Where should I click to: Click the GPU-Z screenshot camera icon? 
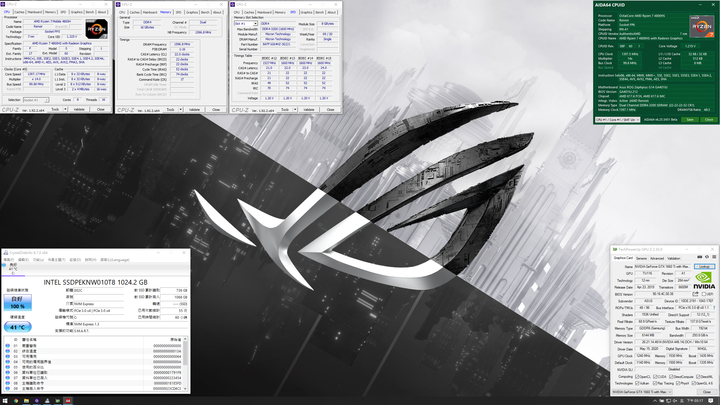[699, 257]
